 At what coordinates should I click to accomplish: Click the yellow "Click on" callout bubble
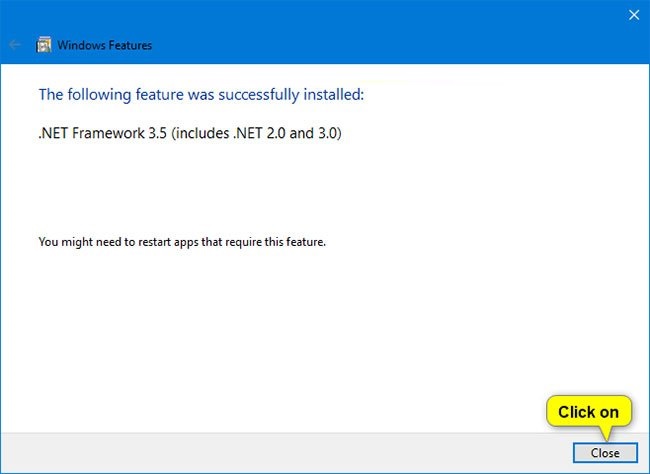(588, 411)
